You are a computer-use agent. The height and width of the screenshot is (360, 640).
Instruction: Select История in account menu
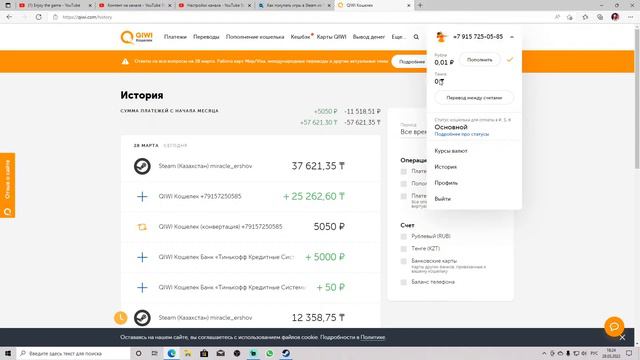(445, 167)
